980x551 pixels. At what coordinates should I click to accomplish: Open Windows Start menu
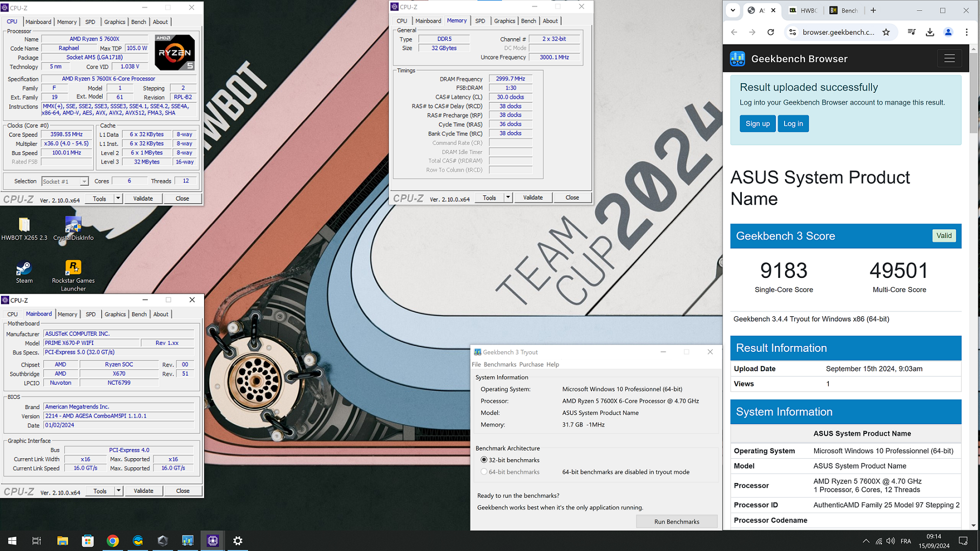pyautogui.click(x=12, y=540)
